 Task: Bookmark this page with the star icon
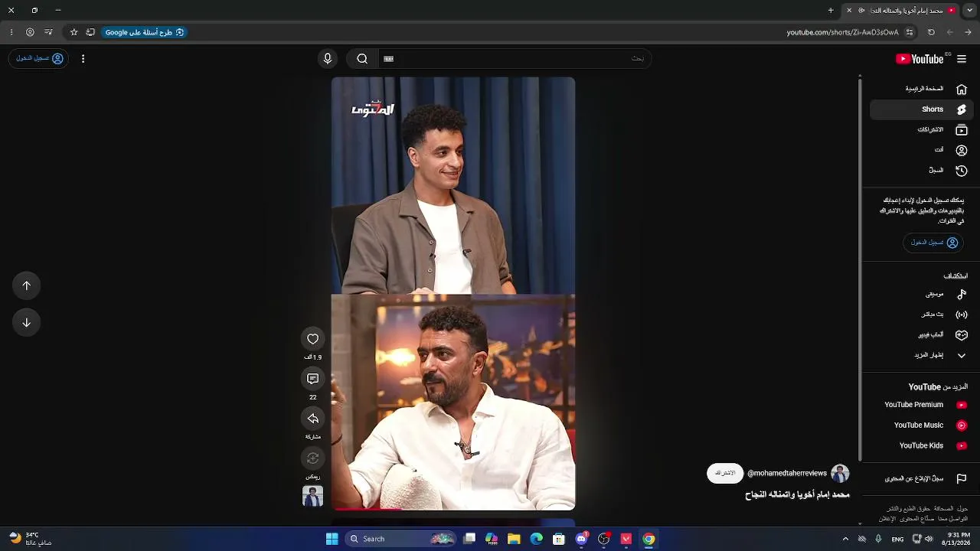[x=73, y=32]
